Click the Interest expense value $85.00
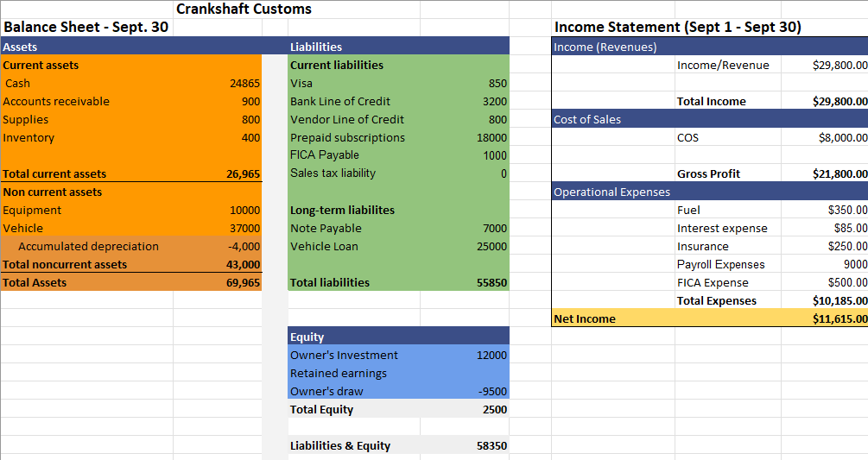The height and width of the screenshot is (460, 868). click(x=851, y=229)
